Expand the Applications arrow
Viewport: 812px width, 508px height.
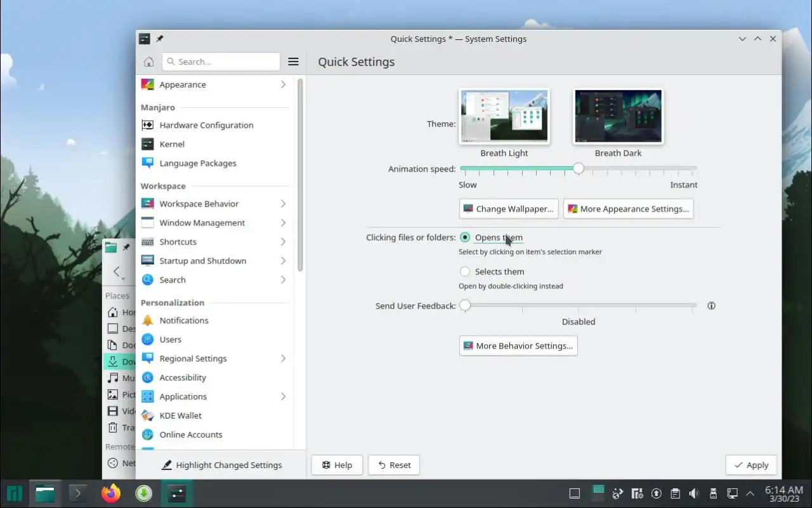point(283,397)
